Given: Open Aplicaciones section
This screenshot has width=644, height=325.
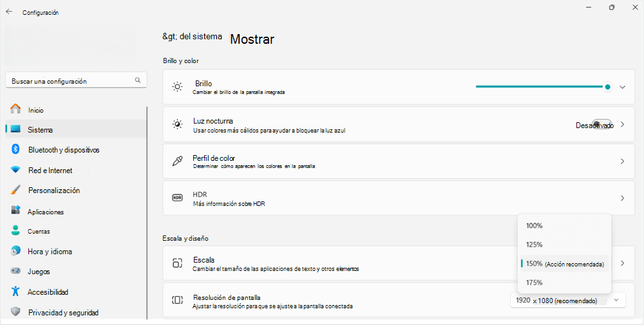Looking at the screenshot, I should (76, 211).
